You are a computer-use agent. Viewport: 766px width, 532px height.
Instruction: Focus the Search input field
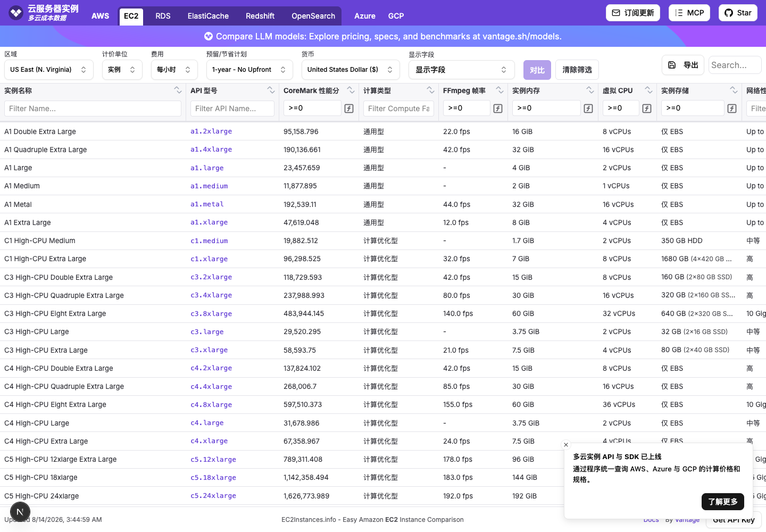click(735, 65)
